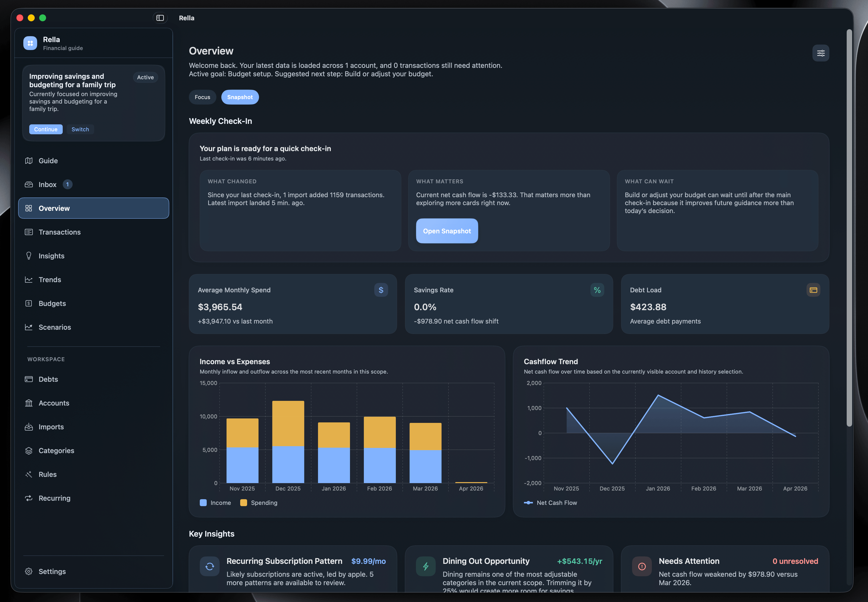This screenshot has width=868, height=602.
Task: Click the Needs Attention alert icon
Action: [x=642, y=566]
